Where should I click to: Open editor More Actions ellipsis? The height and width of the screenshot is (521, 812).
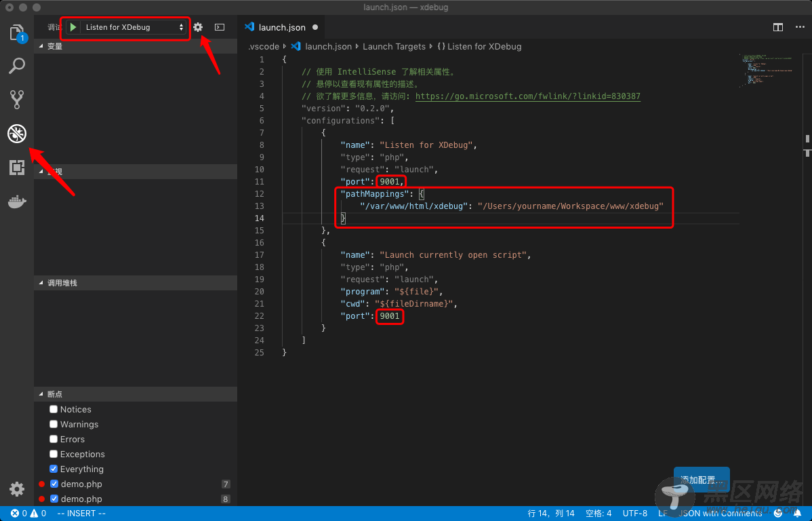[x=800, y=27]
